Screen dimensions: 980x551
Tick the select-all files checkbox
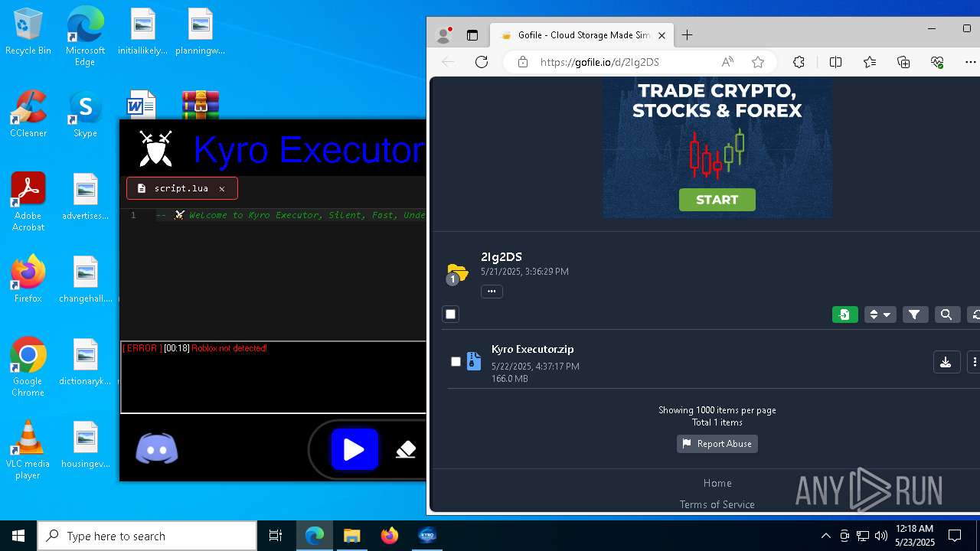[451, 315]
